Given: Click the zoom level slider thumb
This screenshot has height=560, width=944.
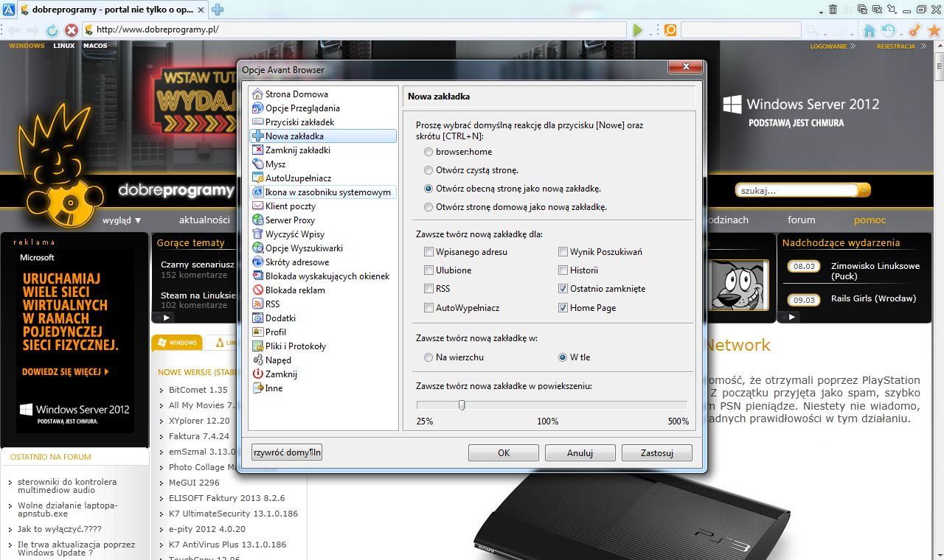Looking at the screenshot, I should 462,405.
